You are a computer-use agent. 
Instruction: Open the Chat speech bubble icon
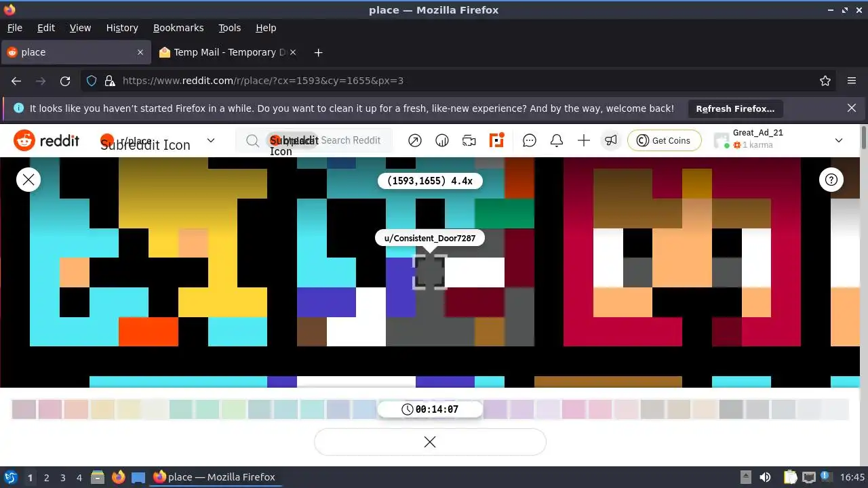[530, 140]
